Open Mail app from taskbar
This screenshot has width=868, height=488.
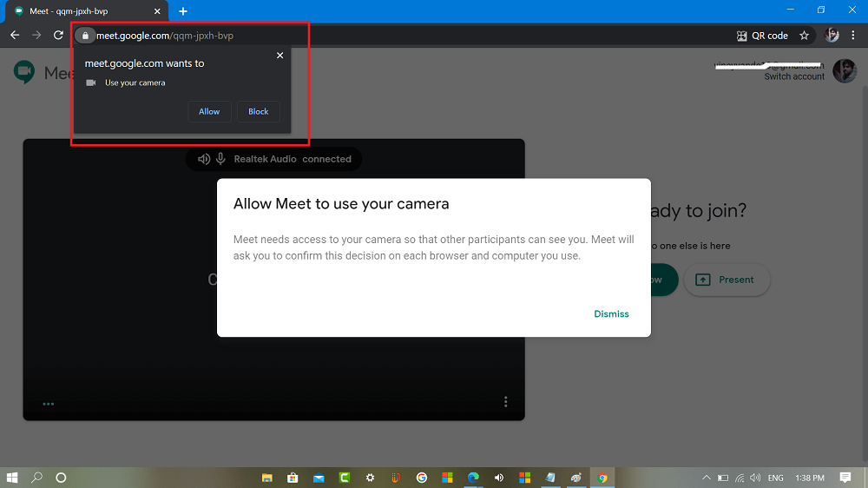pyautogui.click(x=319, y=478)
